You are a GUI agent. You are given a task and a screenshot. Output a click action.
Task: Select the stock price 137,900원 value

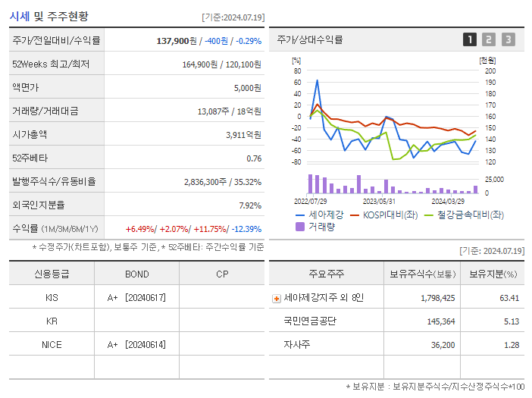(177, 41)
